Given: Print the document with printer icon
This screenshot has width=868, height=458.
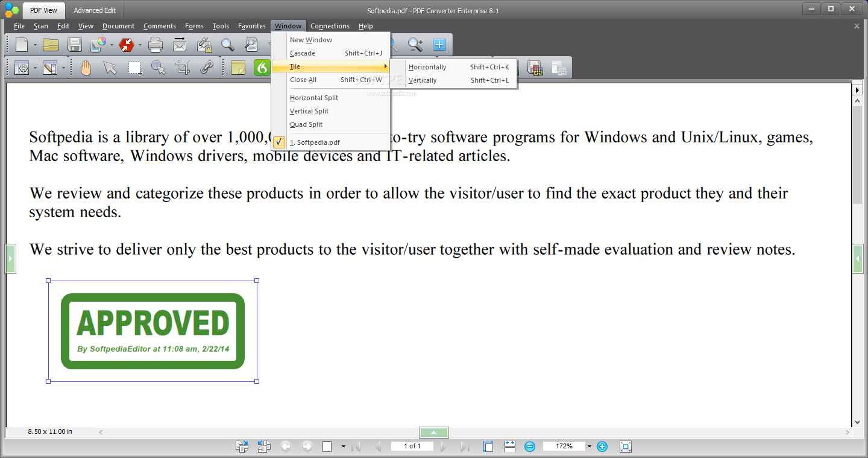Looking at the screenshot, I should 156,45.
